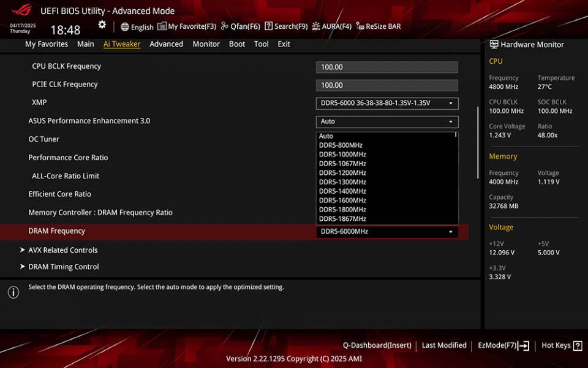Click the 18:48 clock display
Screen dimensions: 588x368
tap(66, 30)
